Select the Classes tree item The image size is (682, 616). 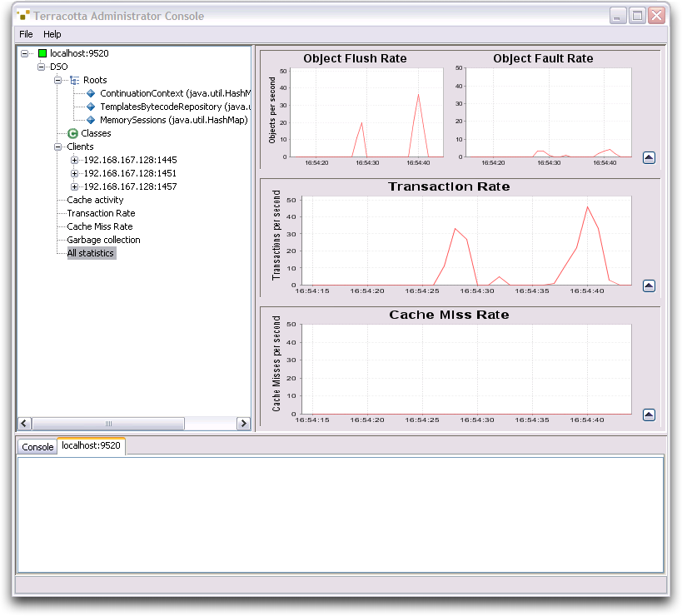(96, 133)
